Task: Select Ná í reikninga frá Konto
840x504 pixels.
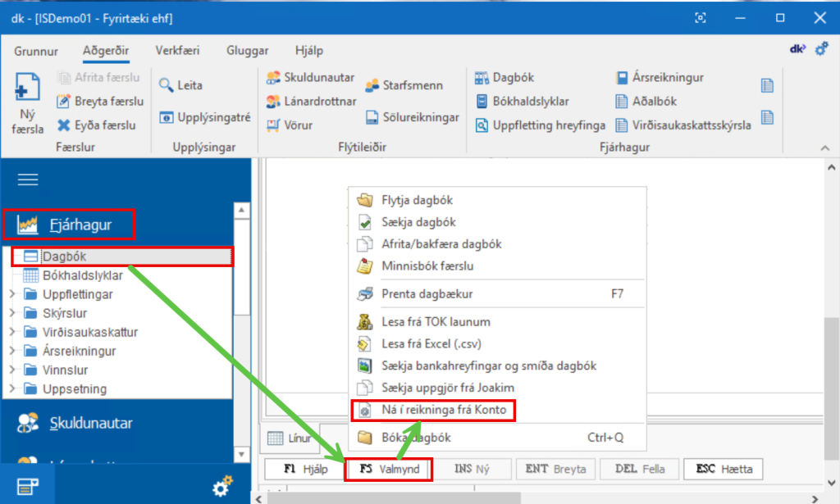Action: (x=432, y=409)
